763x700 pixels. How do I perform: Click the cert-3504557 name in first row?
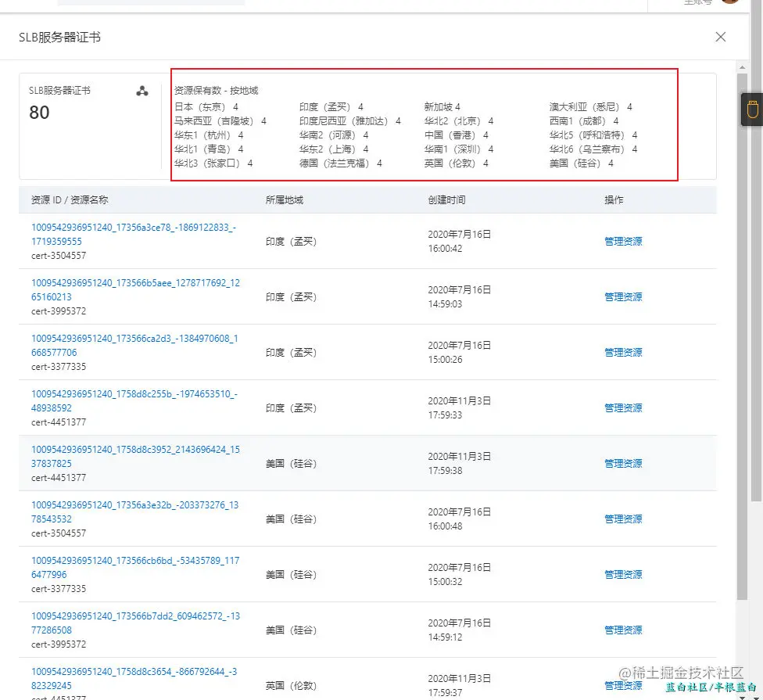point(59,256)
